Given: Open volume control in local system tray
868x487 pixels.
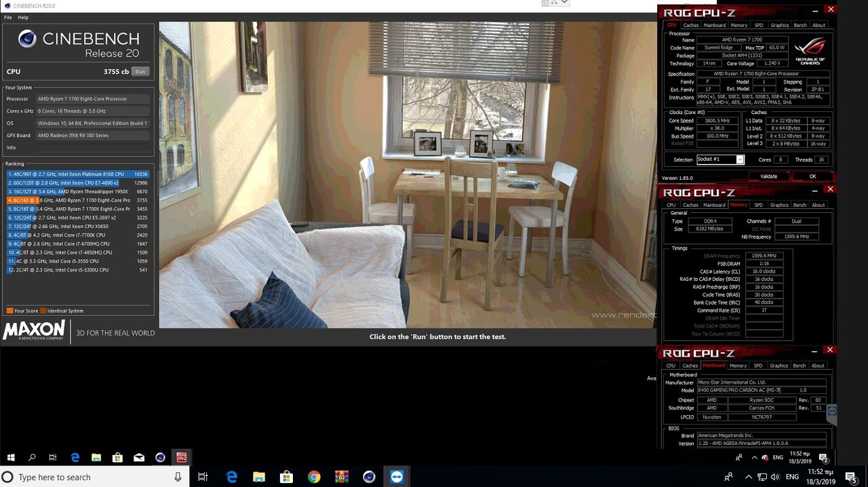Looking at the screenshot, I should [776, 477].
